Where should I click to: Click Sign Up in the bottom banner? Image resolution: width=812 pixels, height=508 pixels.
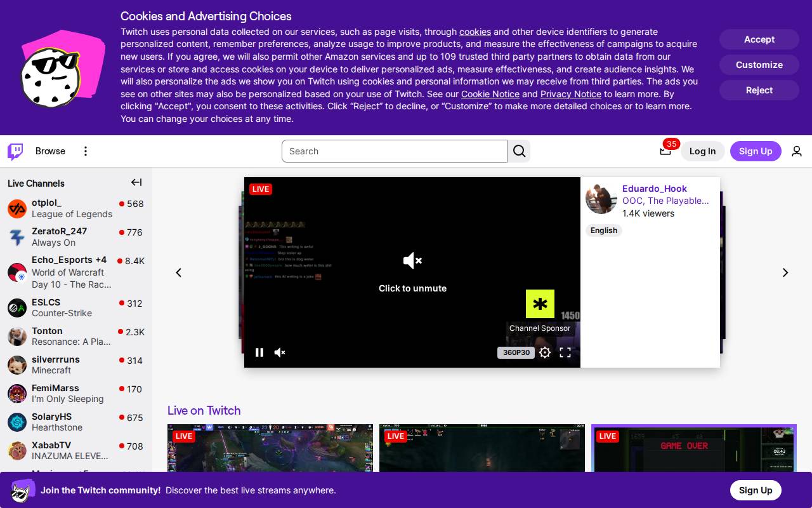[756, 490]
